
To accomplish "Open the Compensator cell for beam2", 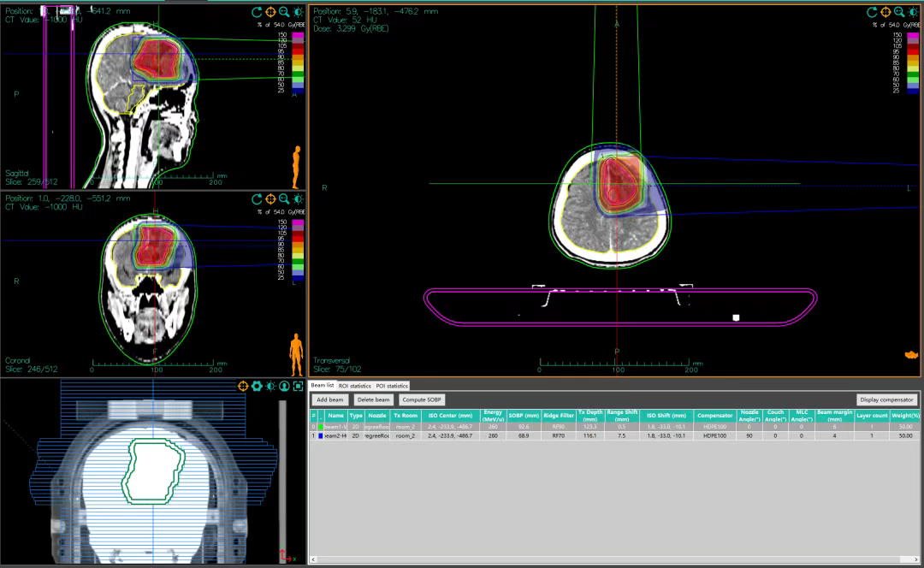I will point(714,435).
